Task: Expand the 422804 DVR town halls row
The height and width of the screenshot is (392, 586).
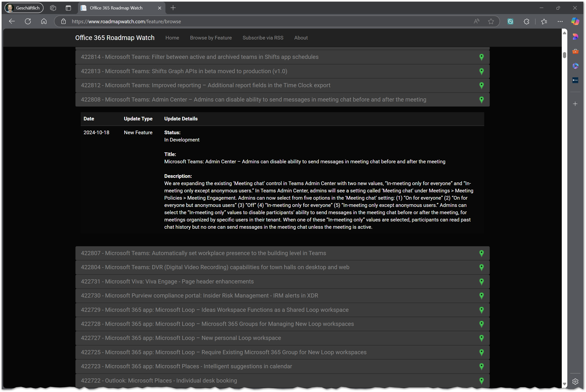Action: pos(215,267)
